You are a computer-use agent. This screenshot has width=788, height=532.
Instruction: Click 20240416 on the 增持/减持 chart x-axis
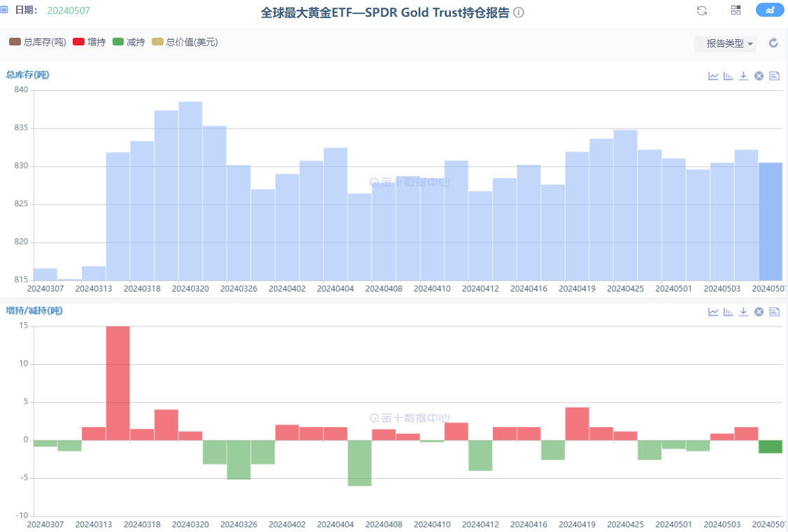[x=529, y=525]
